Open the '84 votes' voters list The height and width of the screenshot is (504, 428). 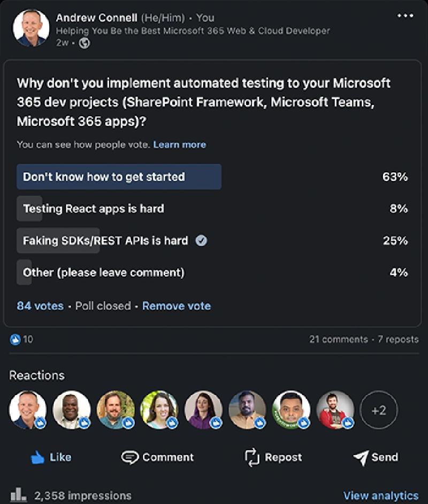40,306
